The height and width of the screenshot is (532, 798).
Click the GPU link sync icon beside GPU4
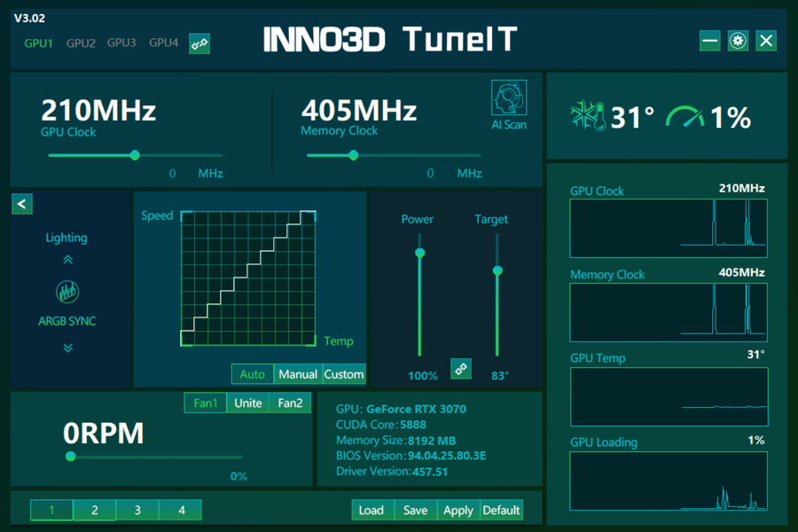pos(199,43)
